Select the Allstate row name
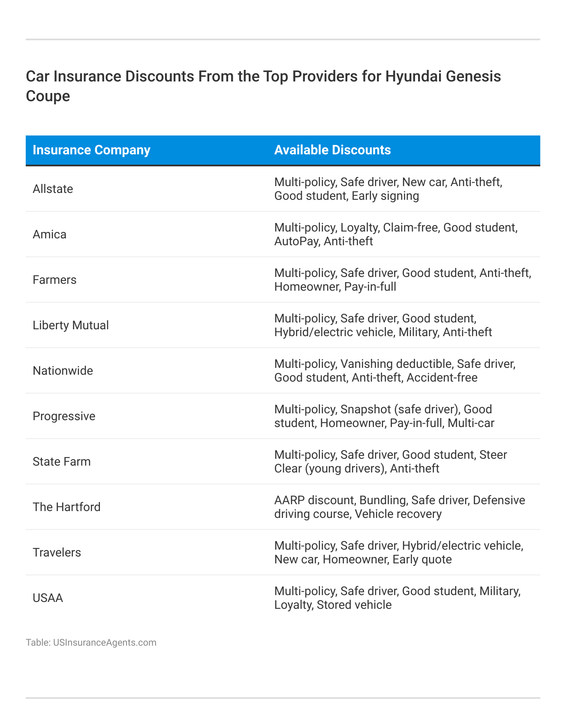This screenshot has width=566, height=728. pyautogui.click(x=53, y=189)
